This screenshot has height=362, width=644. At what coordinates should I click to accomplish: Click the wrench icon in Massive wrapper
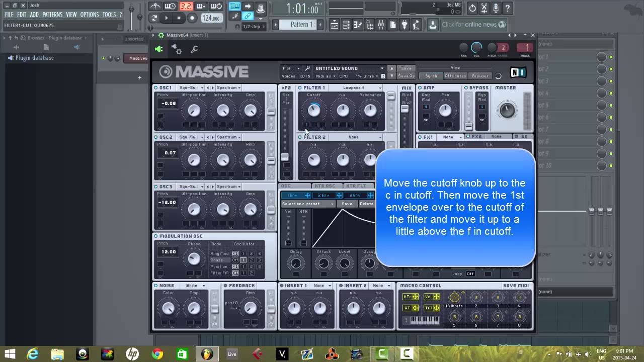[194, 49]
